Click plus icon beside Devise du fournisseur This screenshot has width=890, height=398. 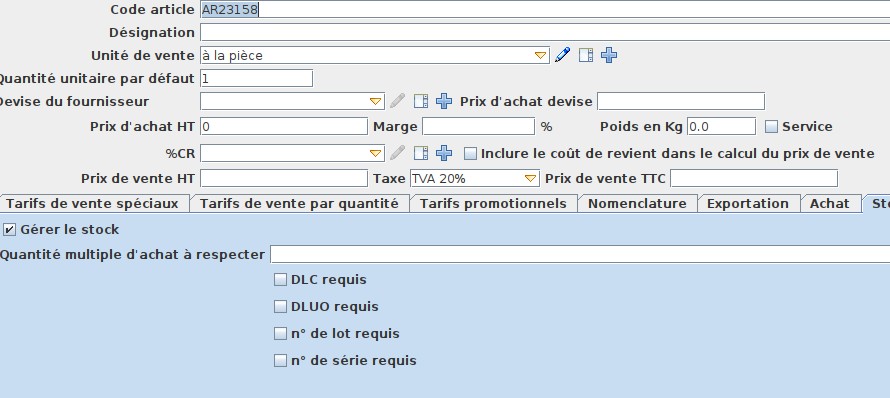[x=444, y=102]
